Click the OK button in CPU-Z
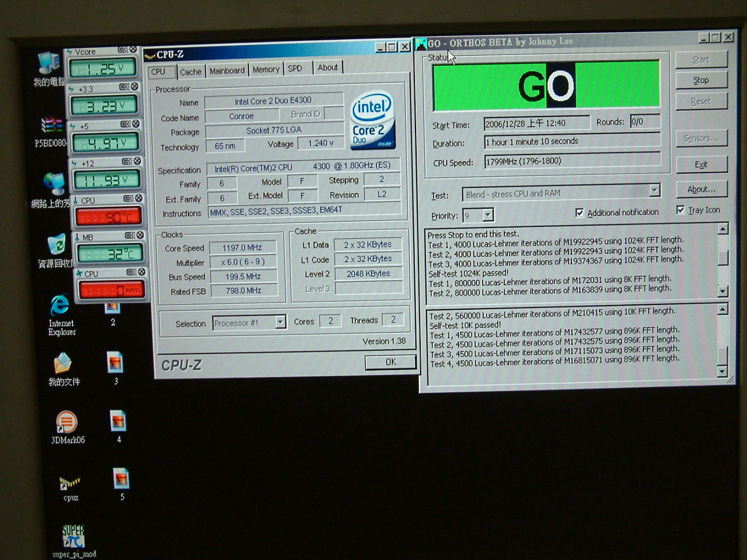Viewport: 747px width, 560px height. click(x=390, y=362)
